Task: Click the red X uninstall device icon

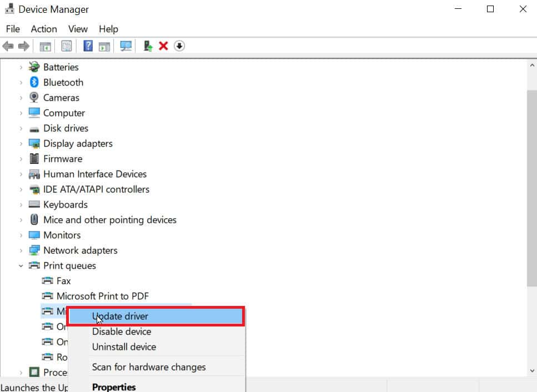Action: click(163, 46)
